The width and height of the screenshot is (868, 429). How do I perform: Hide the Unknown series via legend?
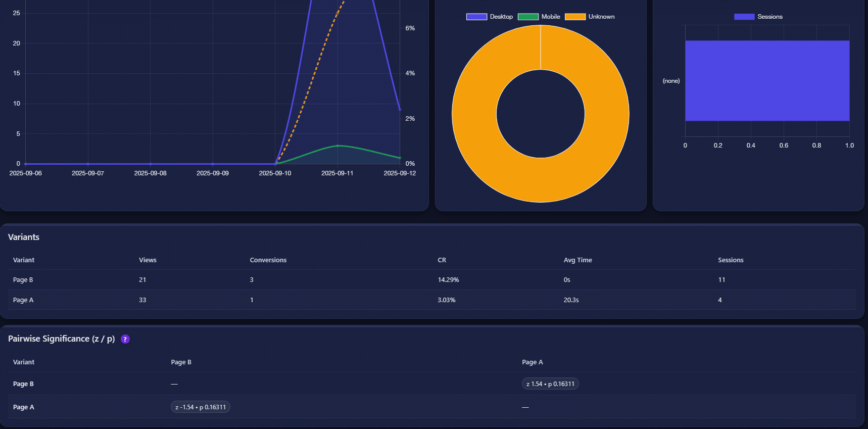point(590,17)
